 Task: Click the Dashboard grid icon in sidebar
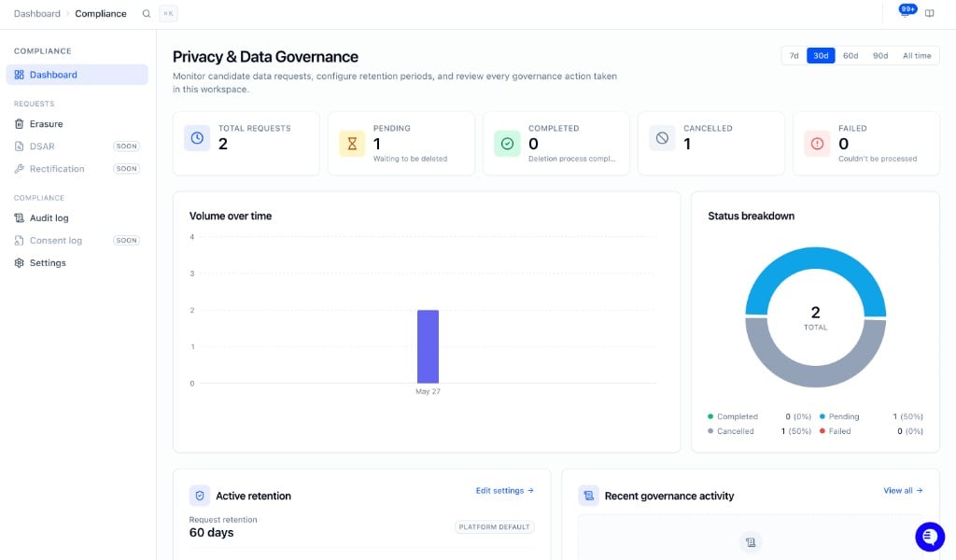pyautogui.click(x=19, y=75)
